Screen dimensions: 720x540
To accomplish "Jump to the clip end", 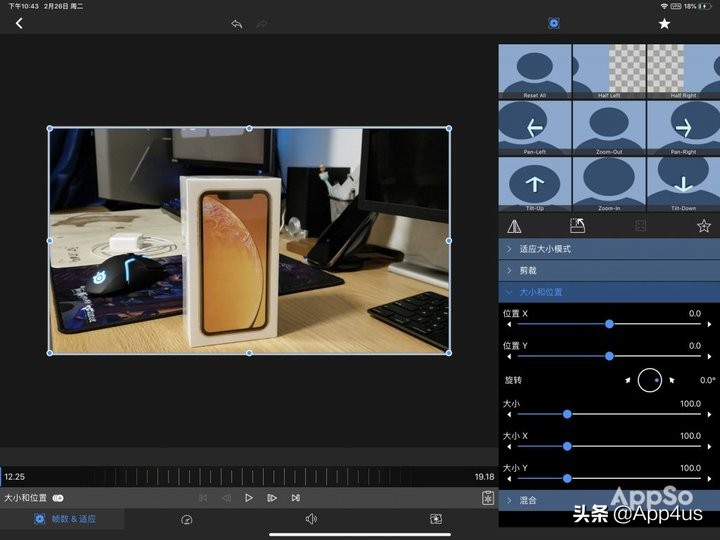I will pyautogui.click(x=296, y=498).
